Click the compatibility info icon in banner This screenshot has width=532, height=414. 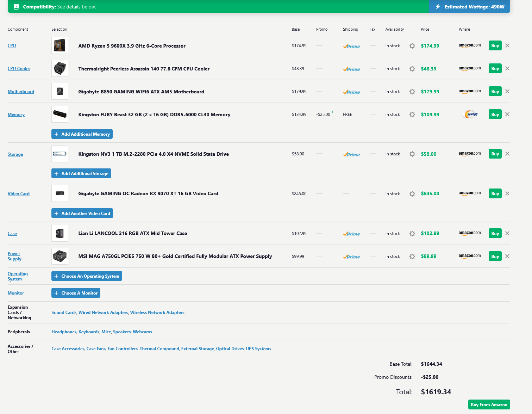tap(16, 7)
